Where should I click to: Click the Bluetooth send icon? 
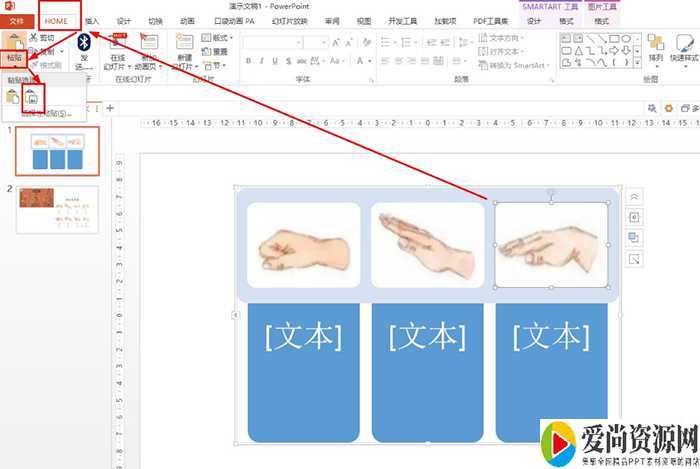[85, 42]
